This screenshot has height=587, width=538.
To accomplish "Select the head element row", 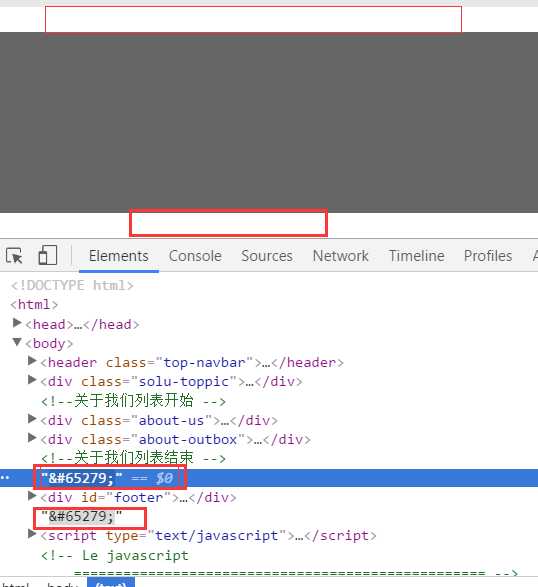I will click(82, 324).
